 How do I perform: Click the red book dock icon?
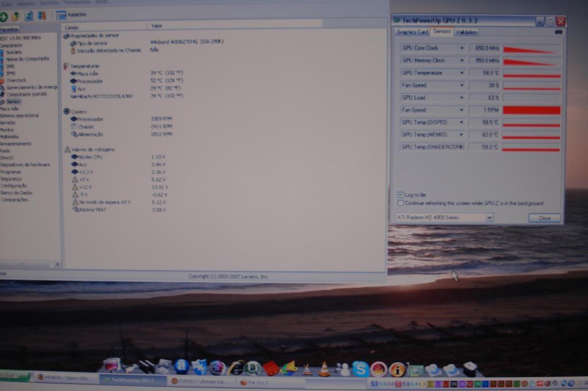[271, 369]
